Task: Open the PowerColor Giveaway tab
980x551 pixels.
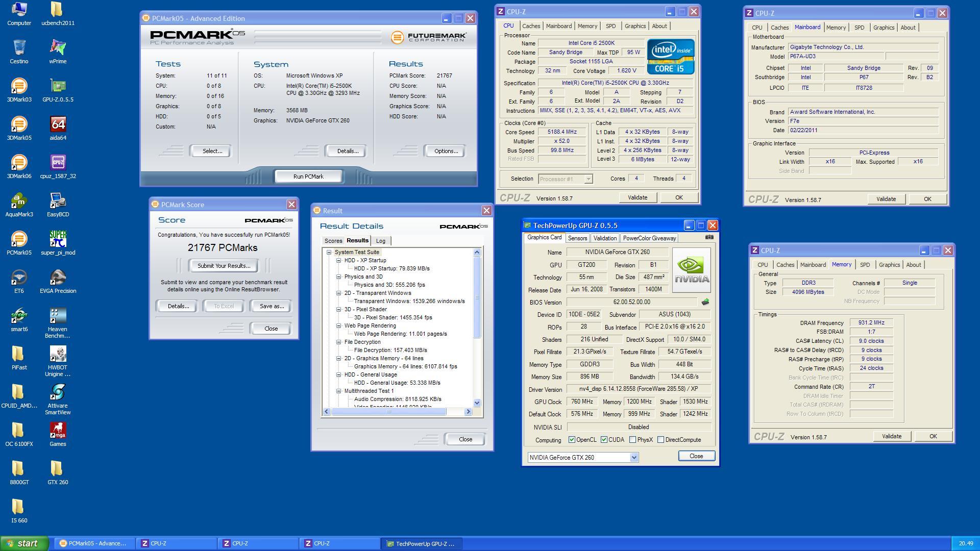Action: tap(649, 238)
